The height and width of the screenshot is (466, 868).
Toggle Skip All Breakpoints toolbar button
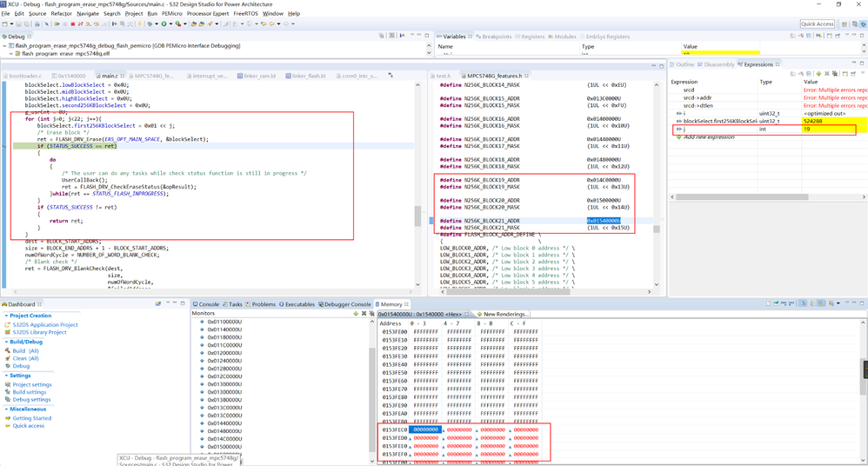(x=46, y=23)
